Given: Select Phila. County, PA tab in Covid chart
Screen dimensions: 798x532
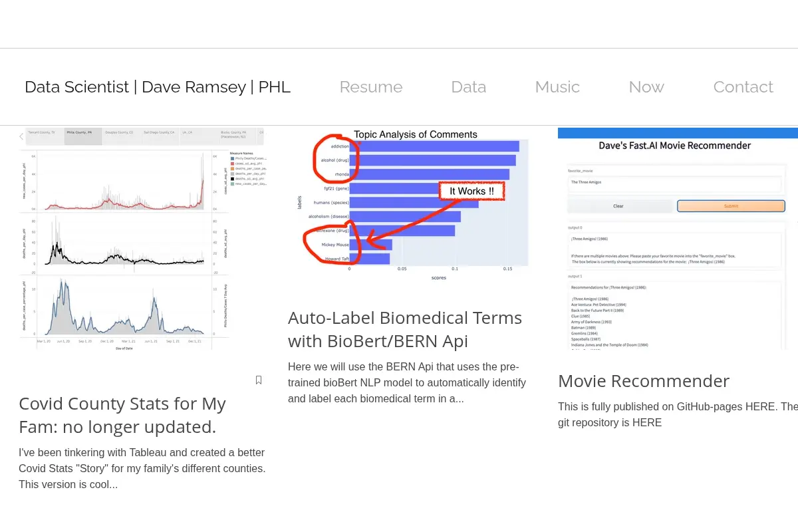Looking at the screenshot, I should point(83,136).
